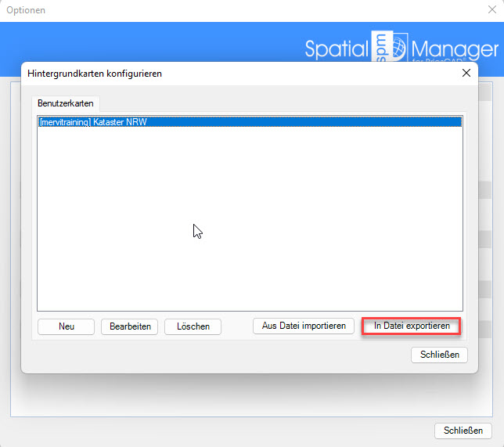Viewport: 504px width, 447px height.
Task: Close the Optionen window with X icon
Action: coord(491,10)
